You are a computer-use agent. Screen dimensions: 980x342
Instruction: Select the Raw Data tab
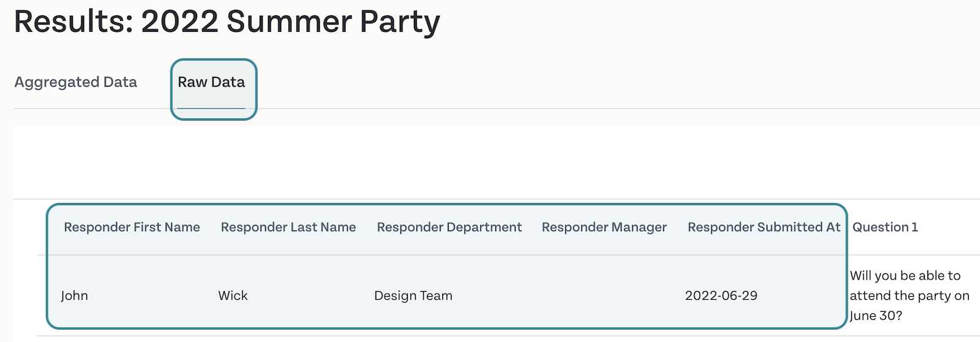point(211,82)
